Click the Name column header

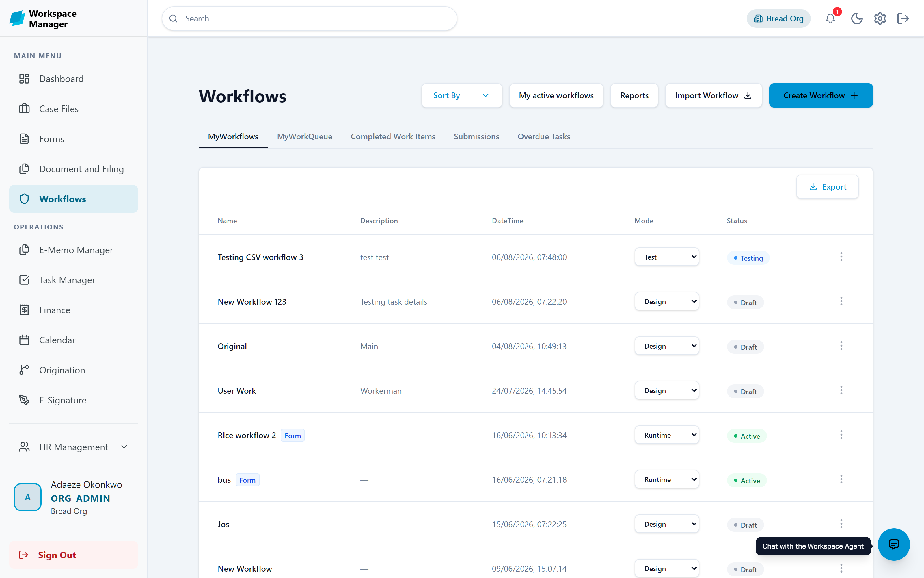[227, 221]
